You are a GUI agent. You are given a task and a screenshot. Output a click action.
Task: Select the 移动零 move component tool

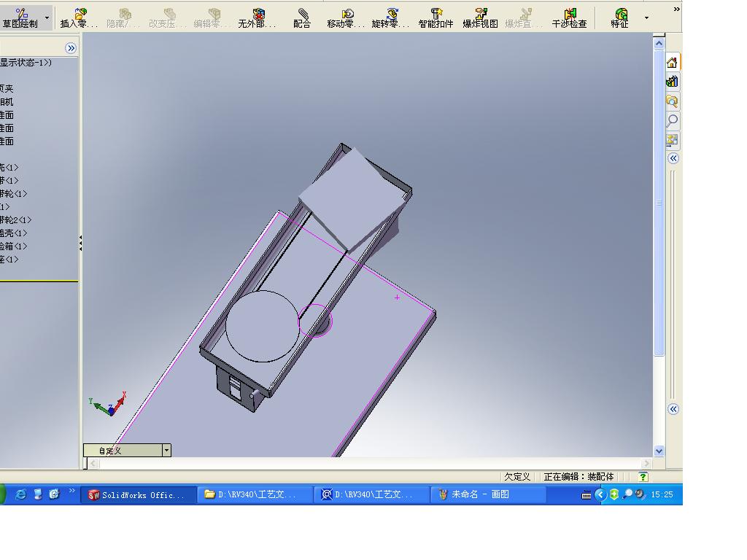click(x=347, y=18)
